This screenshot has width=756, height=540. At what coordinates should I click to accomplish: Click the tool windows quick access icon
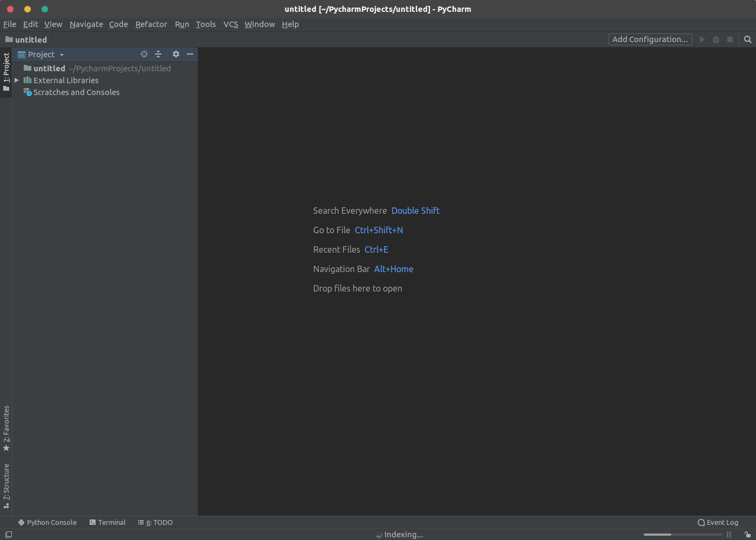9,535
